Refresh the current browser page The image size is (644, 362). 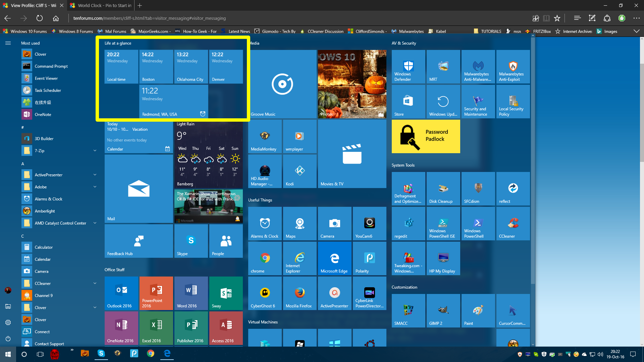point(40,18)
